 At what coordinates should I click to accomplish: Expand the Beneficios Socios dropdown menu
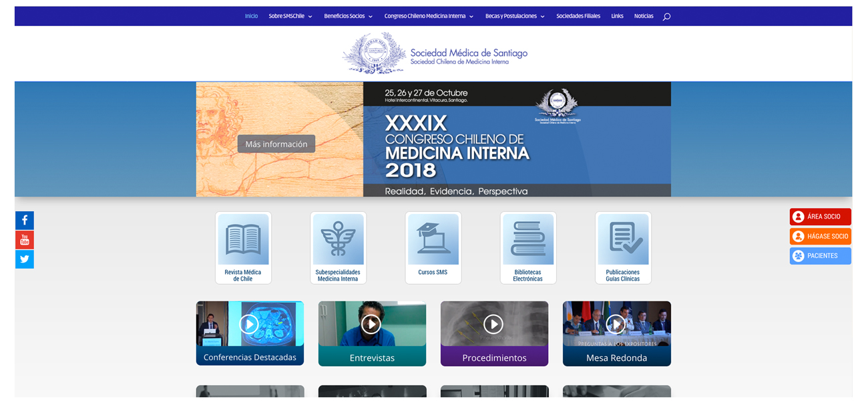point(348,16)
